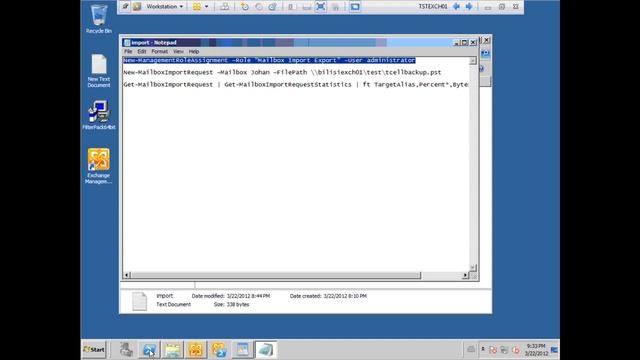Open the Start menu
The image size is (640, 360).
point(94,349)
